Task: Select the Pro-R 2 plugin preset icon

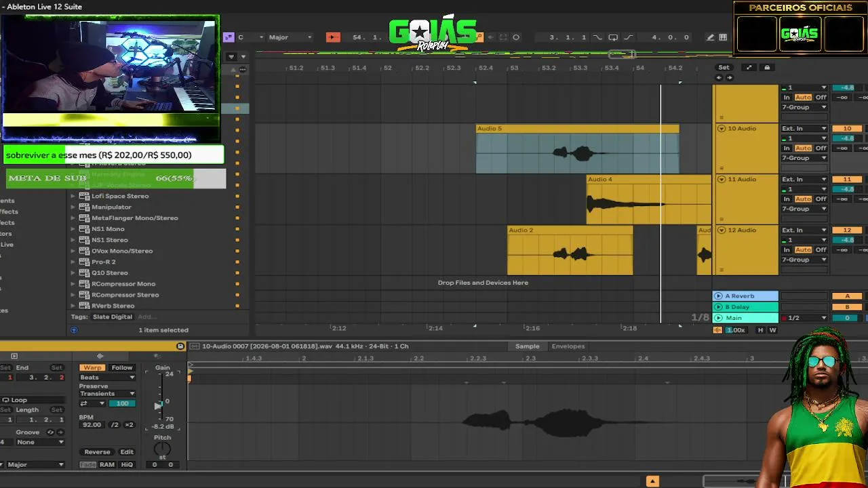Action: (84, 262)
